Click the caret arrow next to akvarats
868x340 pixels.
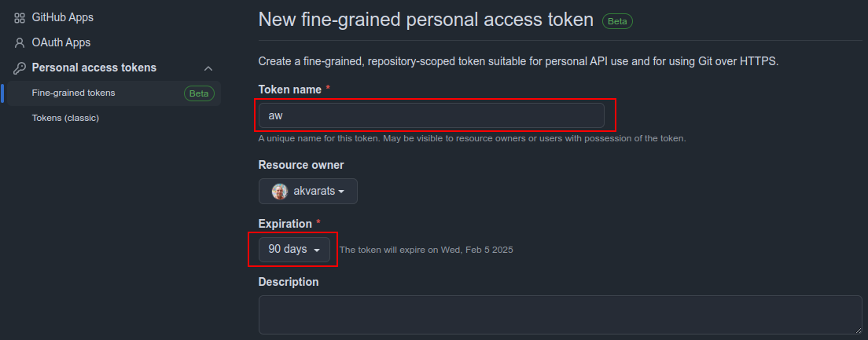[341, 192]
